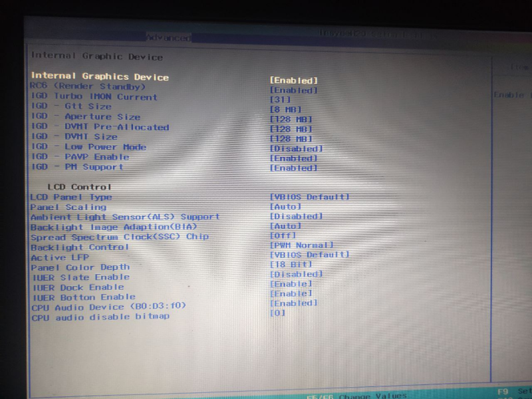The height and width of the screenshot is (399, 532).
Task: Toggle the CPU Audio Device Enabled value
Action: tap(294, 303)
